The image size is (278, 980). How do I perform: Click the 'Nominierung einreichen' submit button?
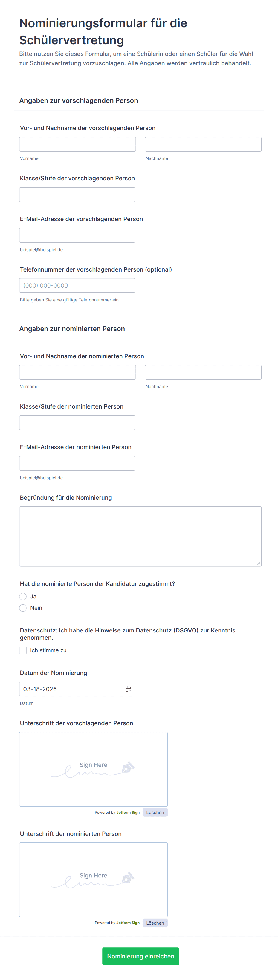point(140,956)
